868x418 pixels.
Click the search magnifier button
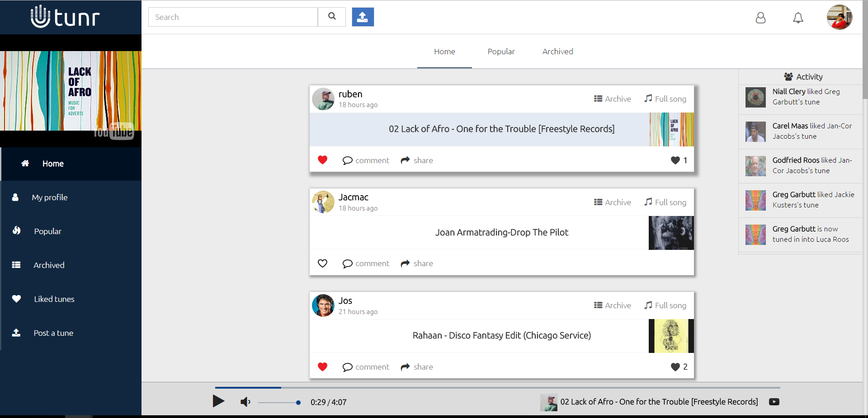[x=332, y=17]
